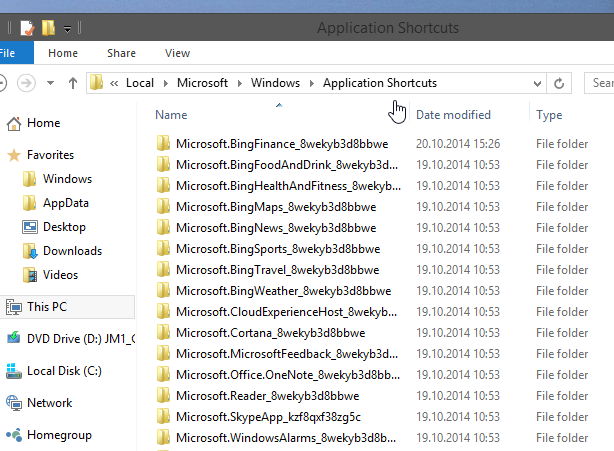Viewport: 614px width, 451px height.
Task: Navigate to Microsoft in breadcrumb
Action: [202, 83]
